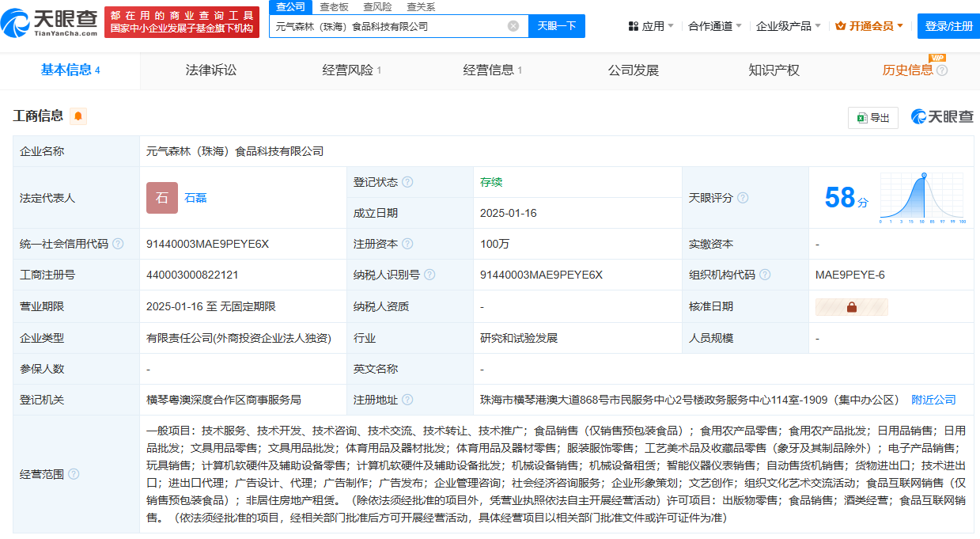
Task: Click the 导出 export button
Action: [x=873, y=118]
